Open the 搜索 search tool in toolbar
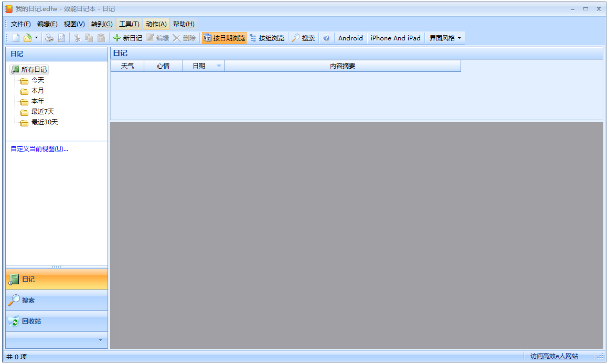The width and height of the screenshot is (608, 364). click(303, 38)
